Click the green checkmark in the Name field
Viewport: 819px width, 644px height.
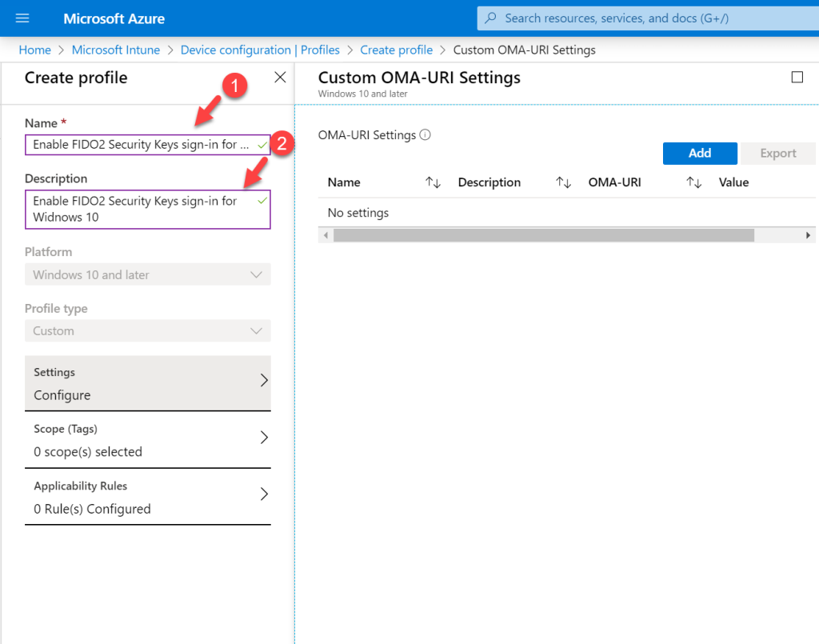[262, 145]
